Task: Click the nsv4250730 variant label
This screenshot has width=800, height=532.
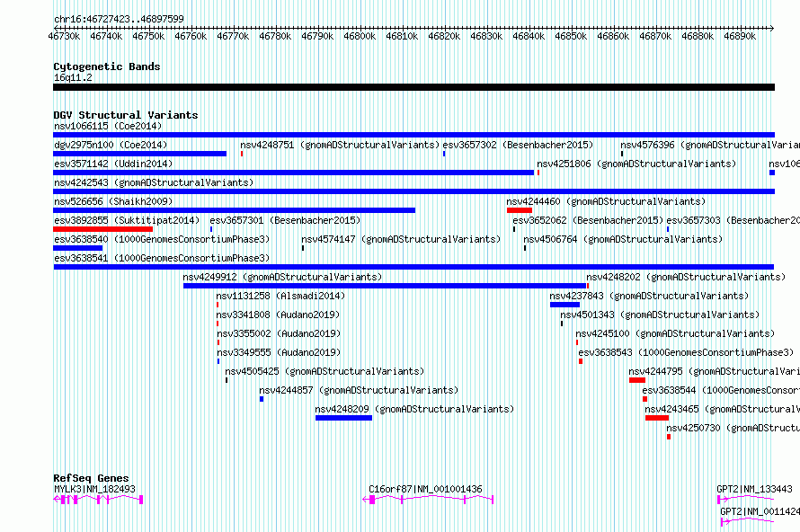Action: (733, 428)
